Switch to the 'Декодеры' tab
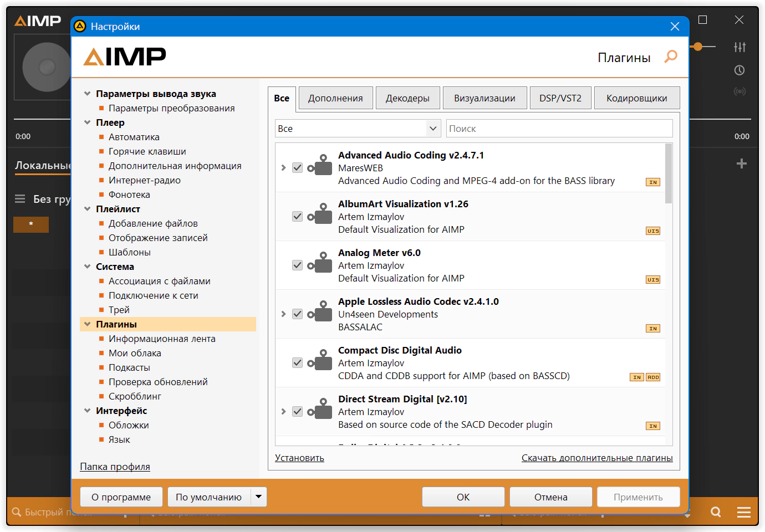 tap(407, 98)
